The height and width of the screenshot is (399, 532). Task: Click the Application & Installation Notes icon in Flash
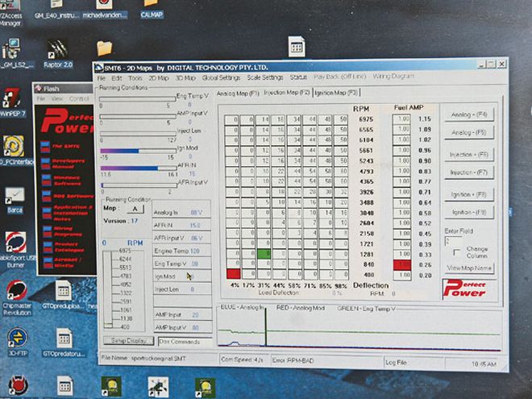48,213
